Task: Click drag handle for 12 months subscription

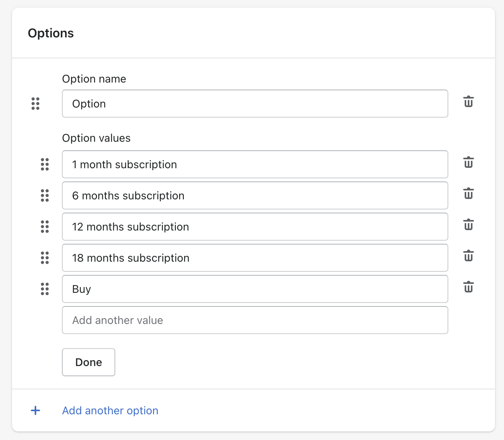Action: (45, 227)
